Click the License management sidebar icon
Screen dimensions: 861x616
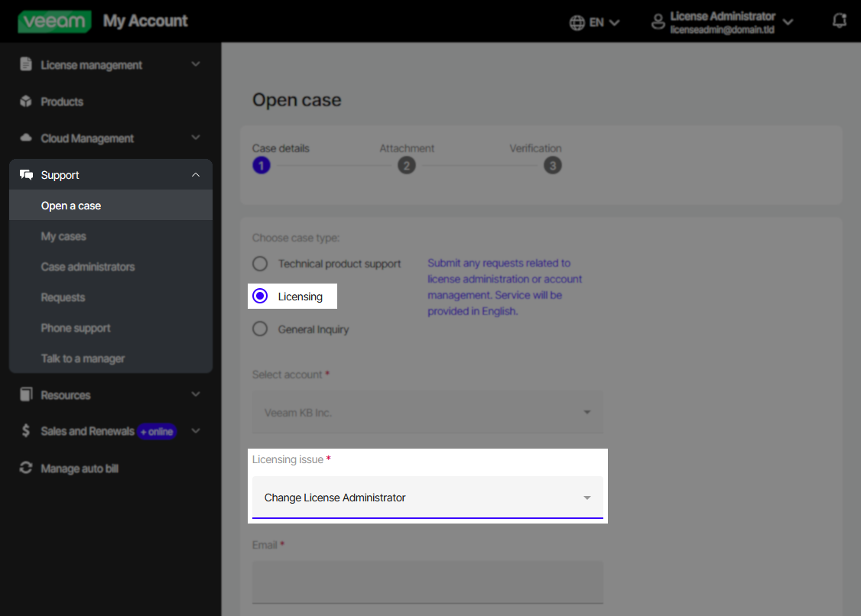click(x=25, y=64)
